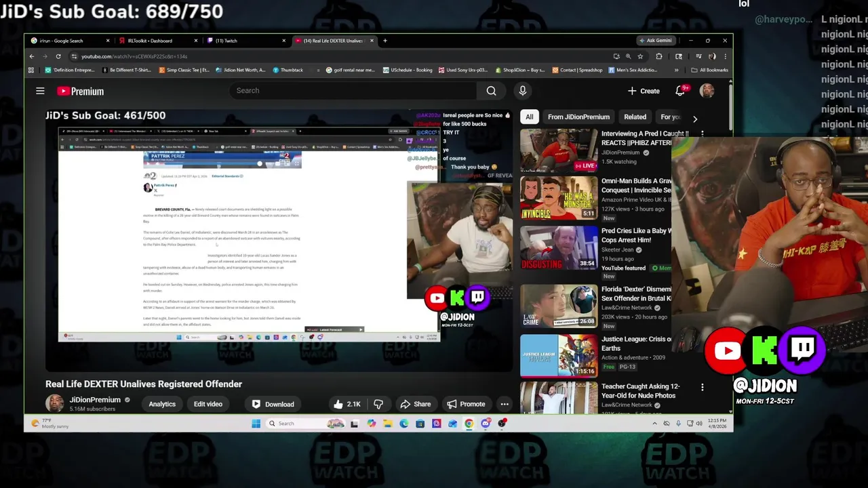Click the Promote button
This screenshot has width=868, height=488.
coord(466,404)
